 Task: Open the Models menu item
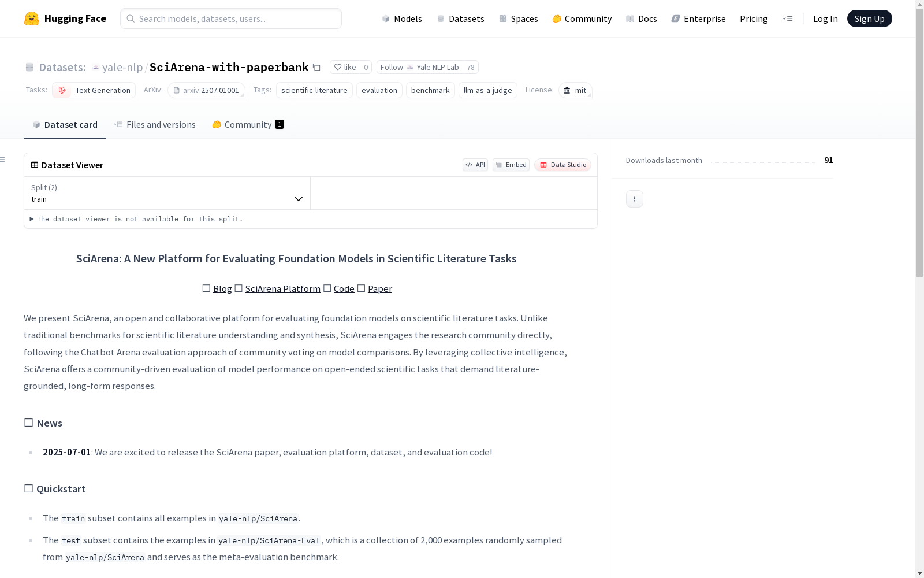point(402,18)
